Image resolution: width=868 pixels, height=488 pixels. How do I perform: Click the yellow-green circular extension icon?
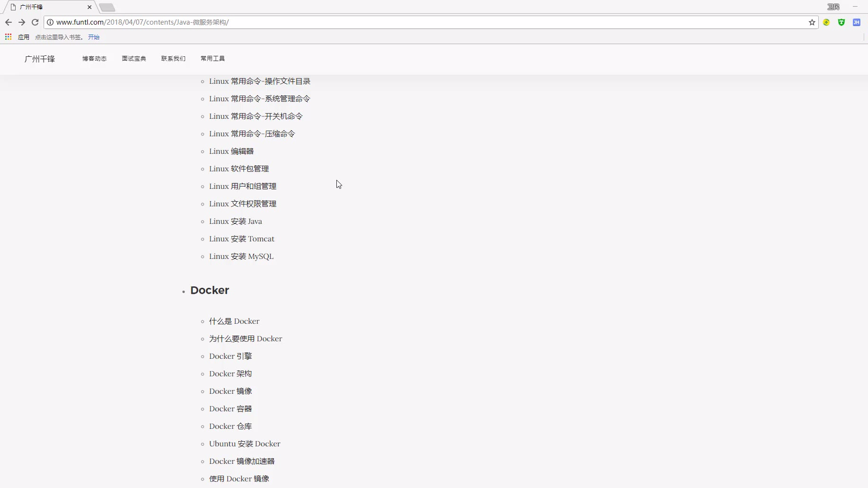coord(826,22)
